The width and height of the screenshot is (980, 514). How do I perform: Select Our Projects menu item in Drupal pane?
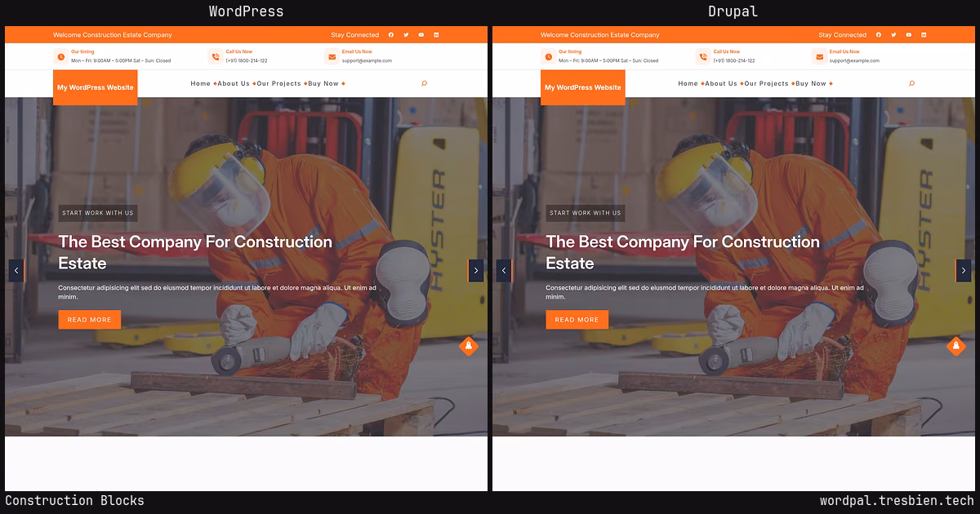click(x=767, y=83)
